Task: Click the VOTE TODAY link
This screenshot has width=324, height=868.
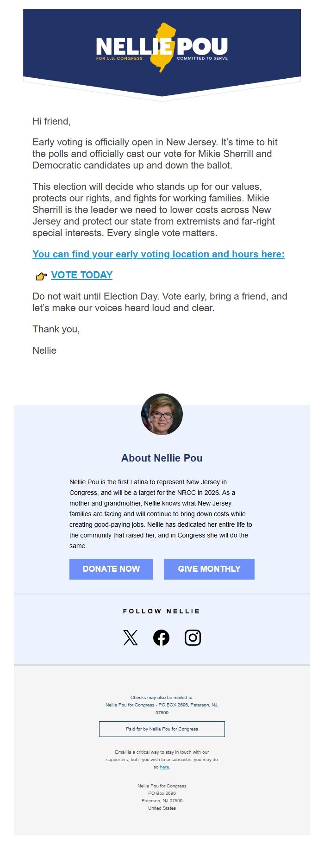Action: 82,275
